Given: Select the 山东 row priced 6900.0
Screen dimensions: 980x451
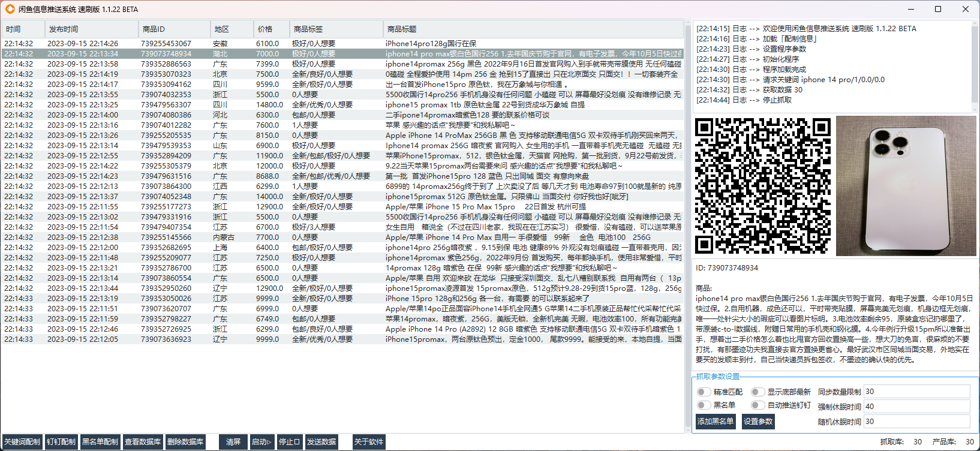Looking at the screenshot, I should 342,146.
